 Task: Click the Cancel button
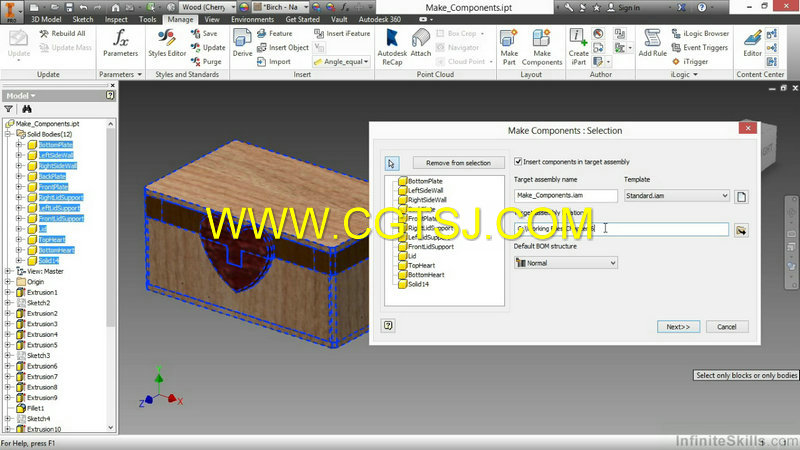(x=727, y=327)
